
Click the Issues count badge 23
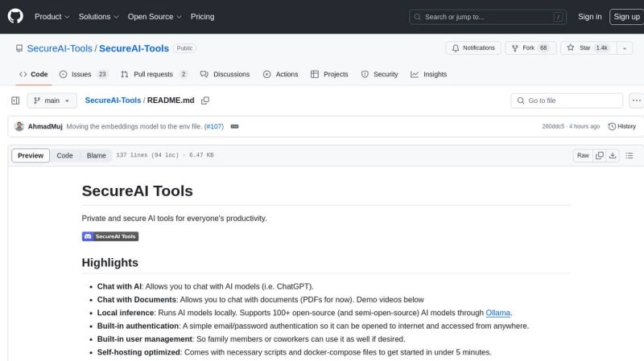click(x=102, y=74)
